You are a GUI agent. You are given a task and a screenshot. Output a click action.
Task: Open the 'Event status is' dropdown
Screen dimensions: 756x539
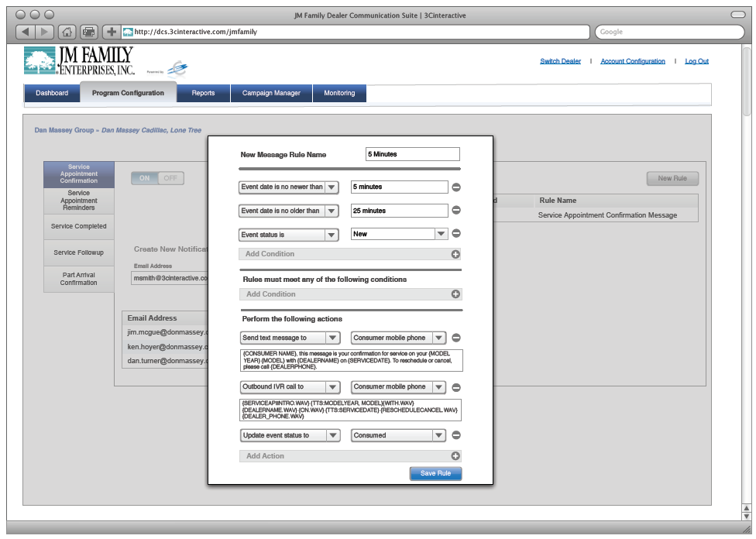289,235
